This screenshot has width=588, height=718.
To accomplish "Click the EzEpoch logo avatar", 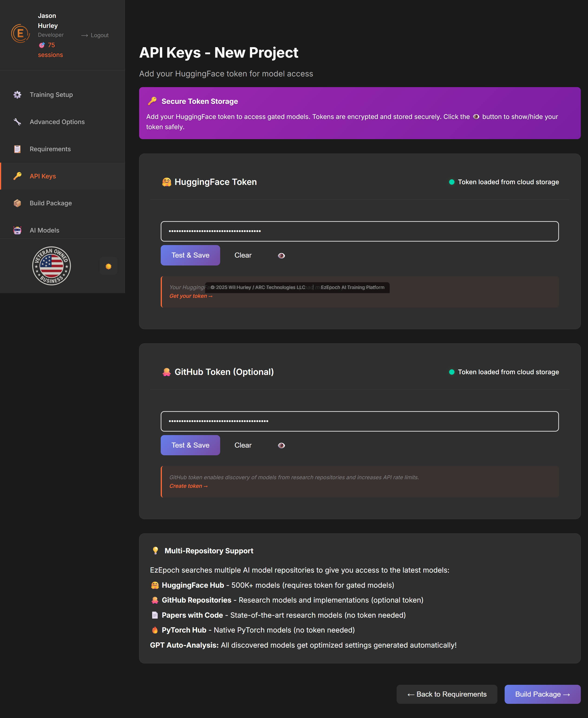I will 20,33.
